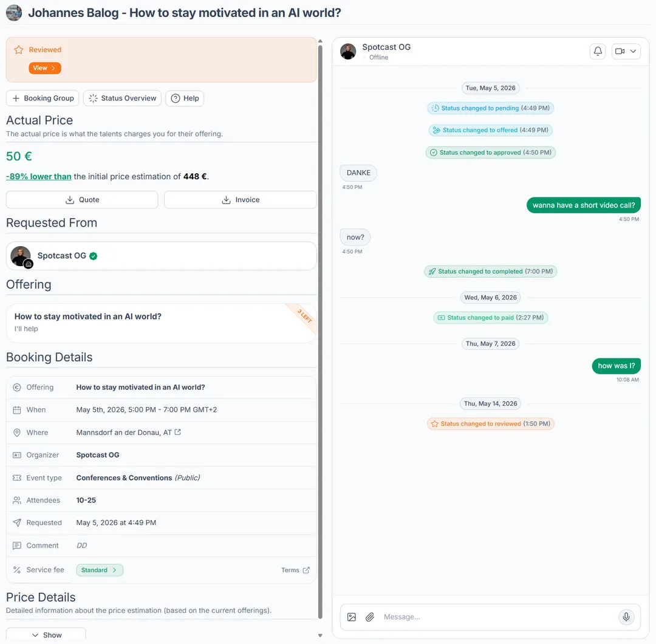Click the '10-25' attendees value

pos(86,501)
